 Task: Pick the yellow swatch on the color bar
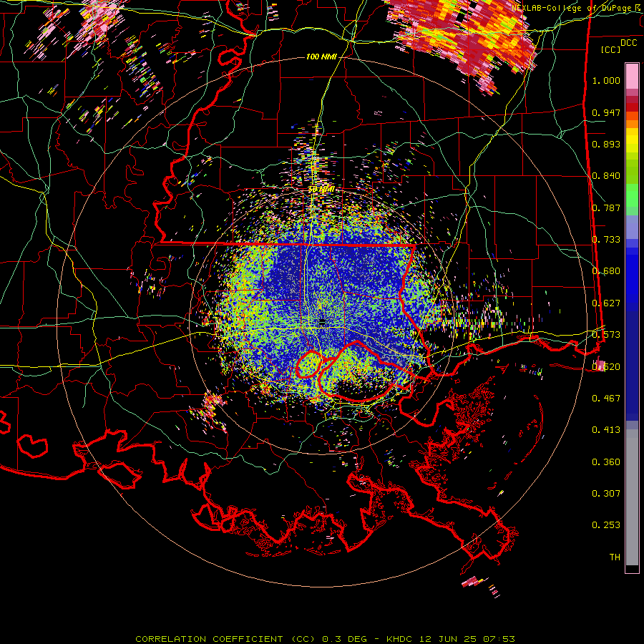pyautogui.click(x=632, y=140)
